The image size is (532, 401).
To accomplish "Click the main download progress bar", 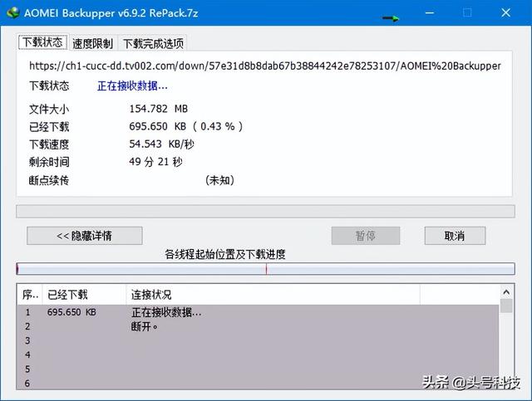I will pos(265,211).
